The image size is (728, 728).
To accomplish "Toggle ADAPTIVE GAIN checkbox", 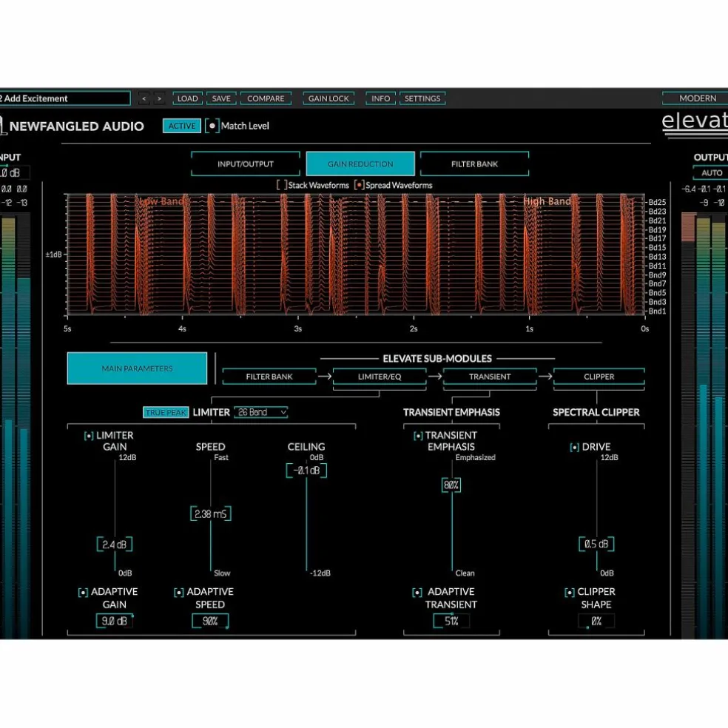I will [x=83, y=593].
